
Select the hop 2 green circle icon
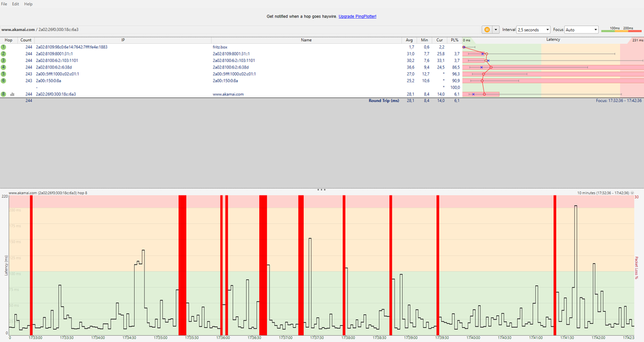(x=3, y=54)
